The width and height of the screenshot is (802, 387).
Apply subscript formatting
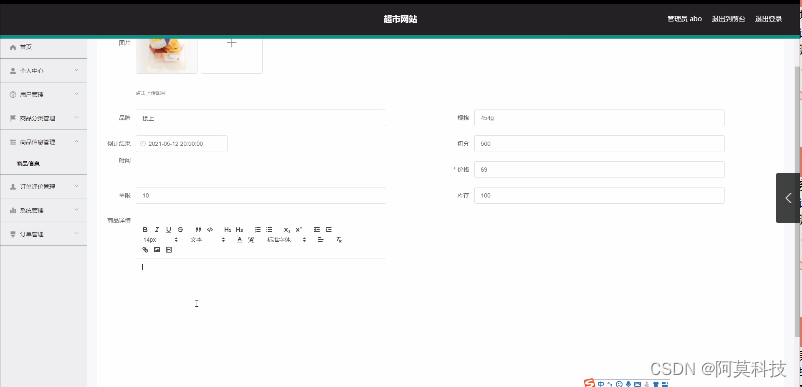(287, 230)
